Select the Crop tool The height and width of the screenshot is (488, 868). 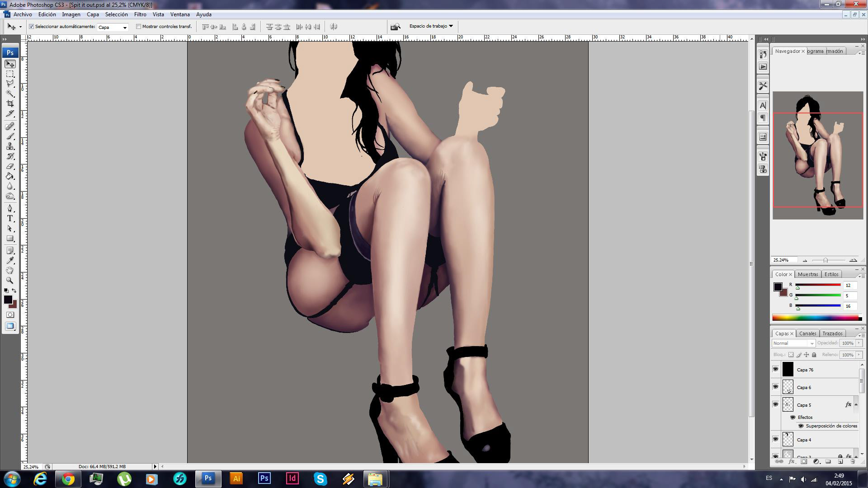[10, 103]
